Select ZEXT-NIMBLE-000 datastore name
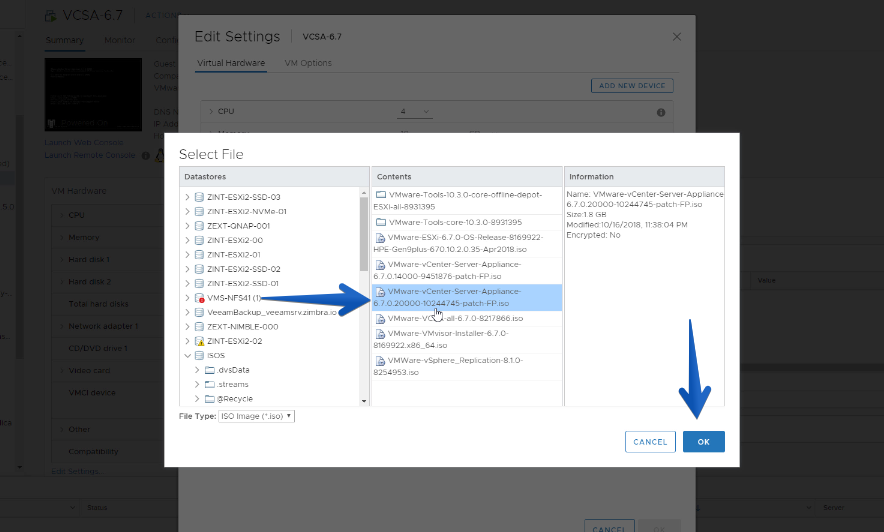This screenshot has width=884, height=532. tap(242, 327)
